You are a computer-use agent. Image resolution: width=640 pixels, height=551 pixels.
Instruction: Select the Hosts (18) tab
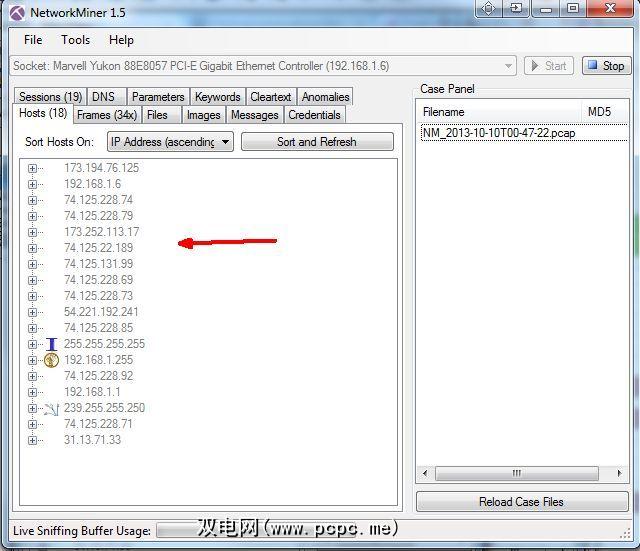(x=43, y=113)
